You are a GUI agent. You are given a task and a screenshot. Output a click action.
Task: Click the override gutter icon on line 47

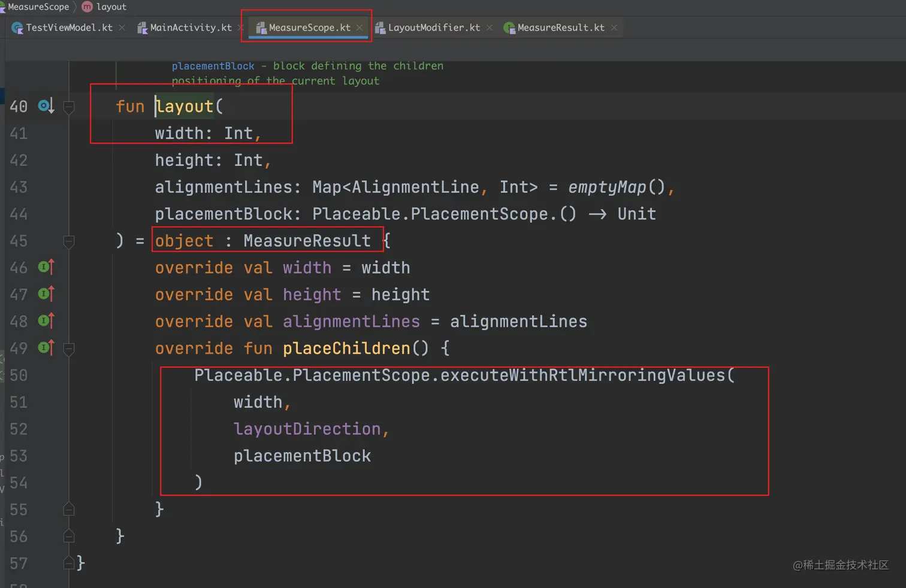pyautogui.click(x=46, y=294)
